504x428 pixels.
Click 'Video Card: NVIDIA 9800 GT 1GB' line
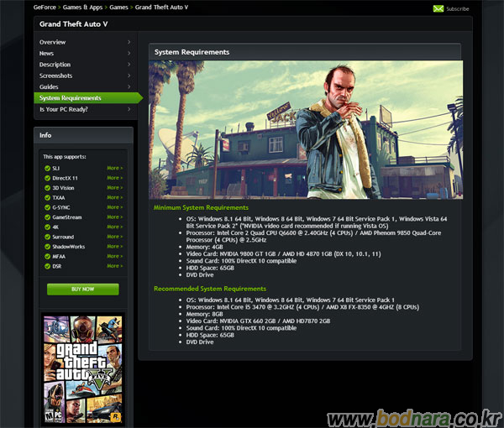click(284, 254)
